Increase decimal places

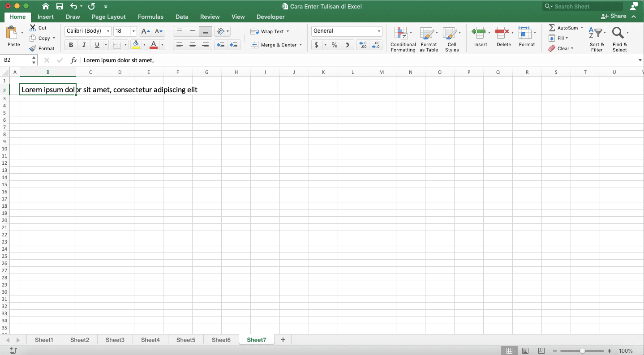(x=363, y=45)
